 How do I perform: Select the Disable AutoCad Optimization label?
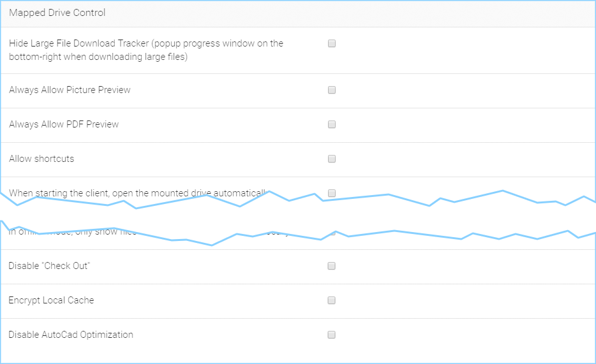(x=71, y=335)
